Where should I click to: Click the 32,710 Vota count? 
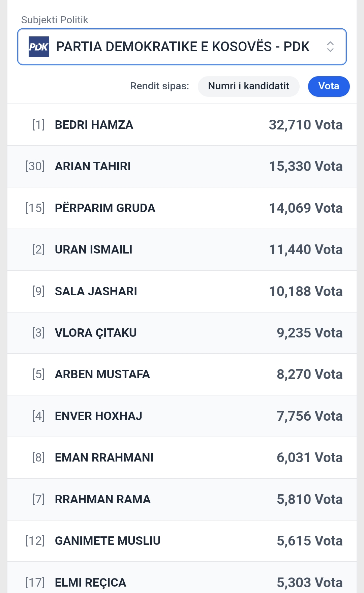305,125
